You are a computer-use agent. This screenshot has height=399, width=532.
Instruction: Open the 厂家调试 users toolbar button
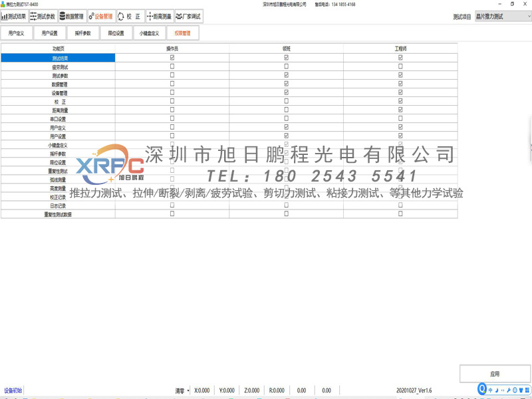189,16
